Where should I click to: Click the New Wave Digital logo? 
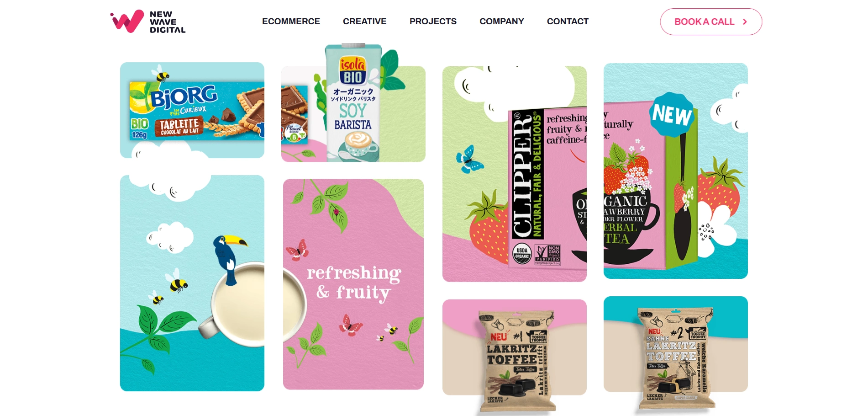click(x=148, y=21)
